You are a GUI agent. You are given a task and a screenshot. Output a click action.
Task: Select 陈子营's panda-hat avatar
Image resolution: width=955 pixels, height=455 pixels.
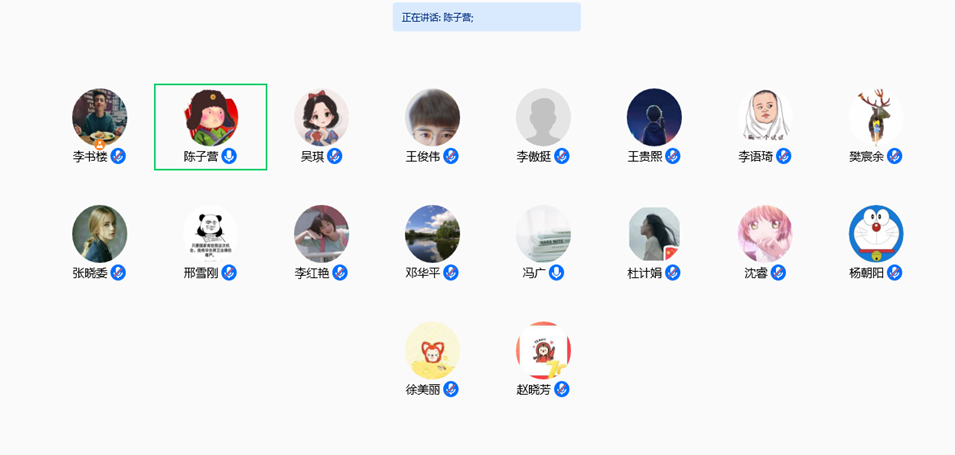(x=211, y=117)
